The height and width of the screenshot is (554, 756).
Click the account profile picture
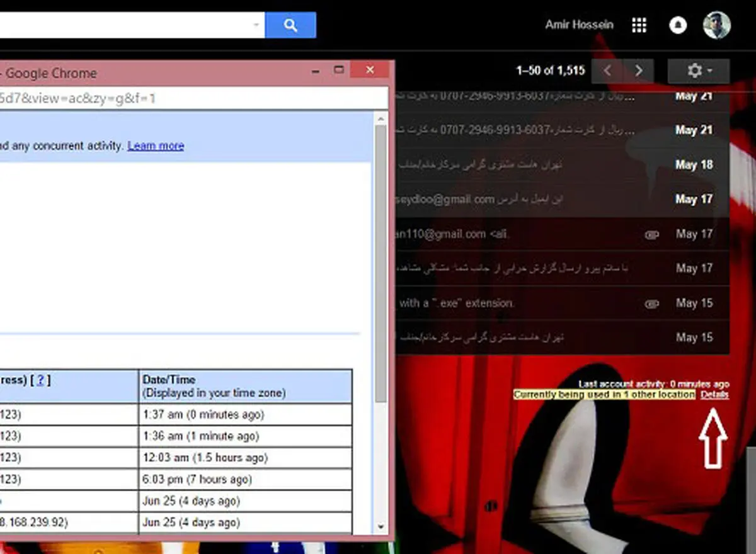(717, 25)
